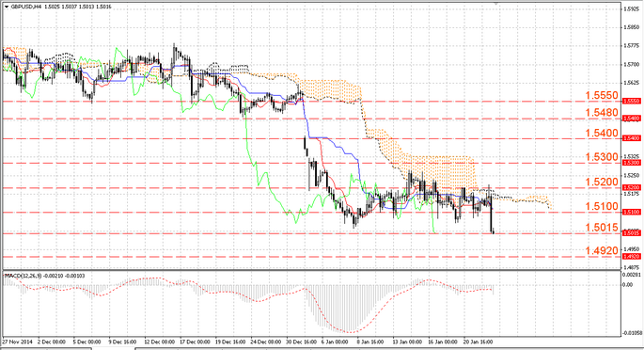Screen dimensions: 644x350
Task: Click the 1.5175 value on price scale
Action: [x=631, y=194]
